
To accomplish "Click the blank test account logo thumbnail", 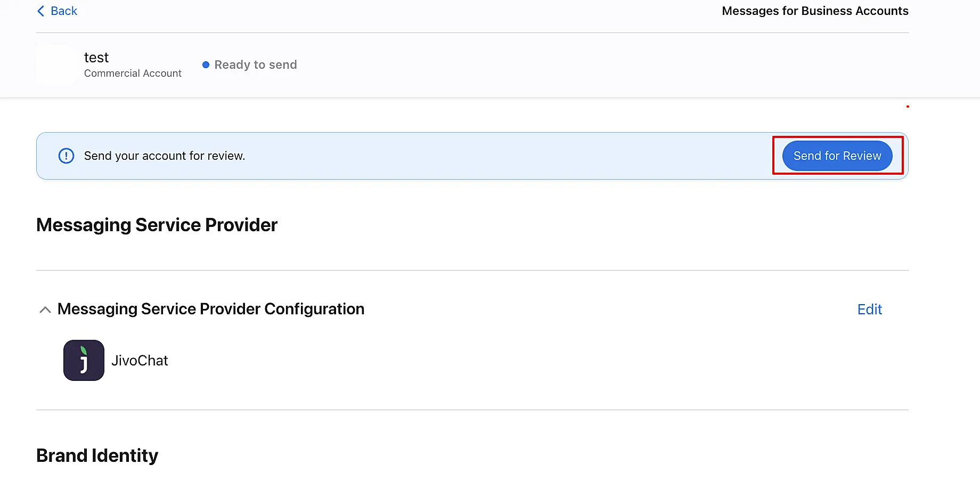I will pyautogui.click(x=57, y=65).
